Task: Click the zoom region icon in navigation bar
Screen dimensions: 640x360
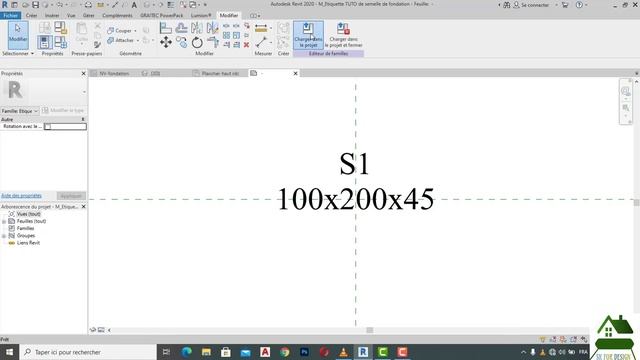Action: click(625, 108)
